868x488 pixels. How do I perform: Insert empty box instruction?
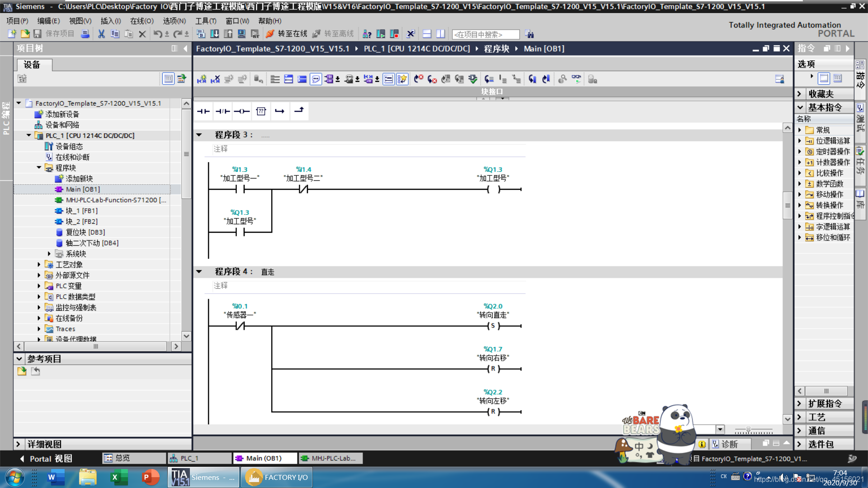tap(261, 111)
